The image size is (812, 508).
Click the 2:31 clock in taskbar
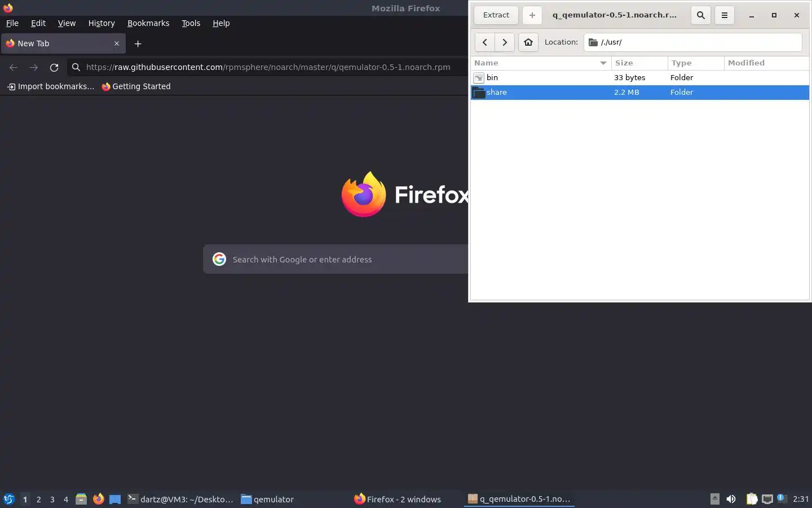[x=801, y=499]
